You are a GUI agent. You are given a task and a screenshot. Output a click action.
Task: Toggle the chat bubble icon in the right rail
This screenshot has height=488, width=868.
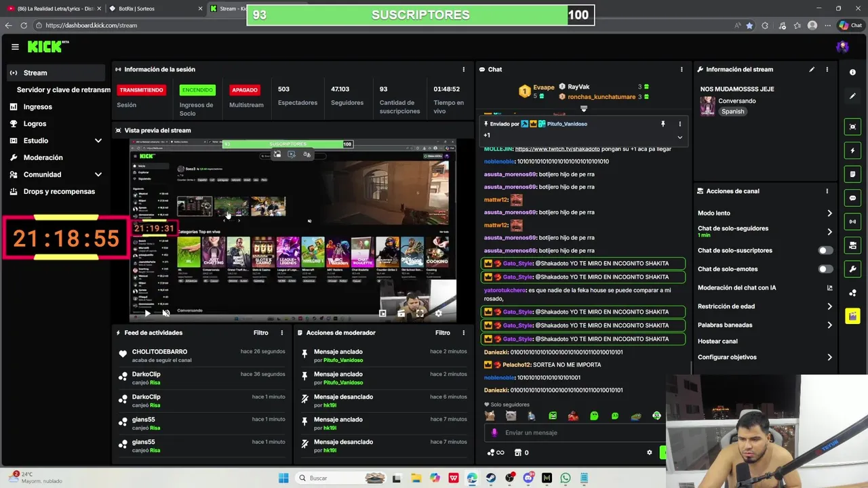(852, 198)
